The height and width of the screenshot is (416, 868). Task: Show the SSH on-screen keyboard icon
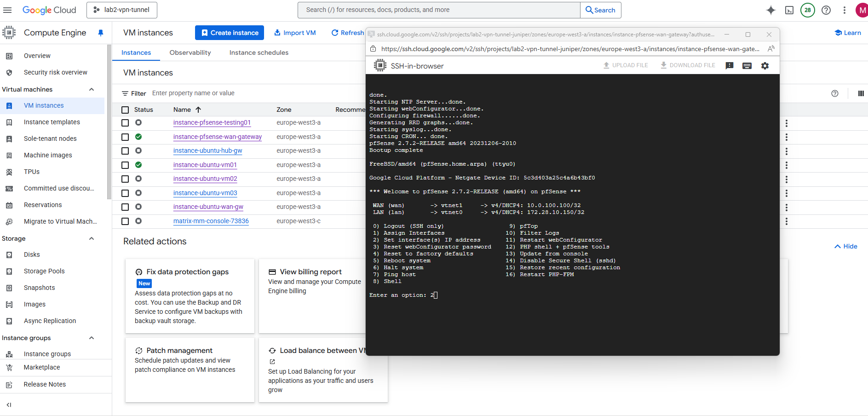pos(747,66)
